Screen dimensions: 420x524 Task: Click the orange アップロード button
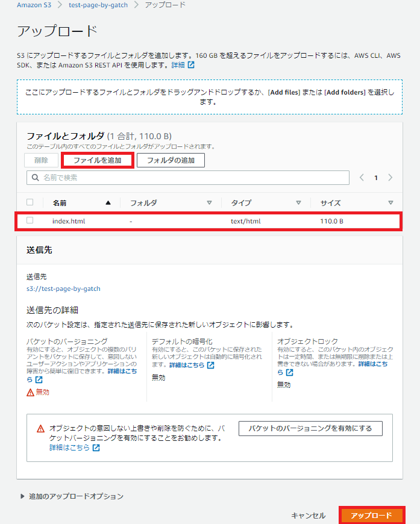click(372, 516)
